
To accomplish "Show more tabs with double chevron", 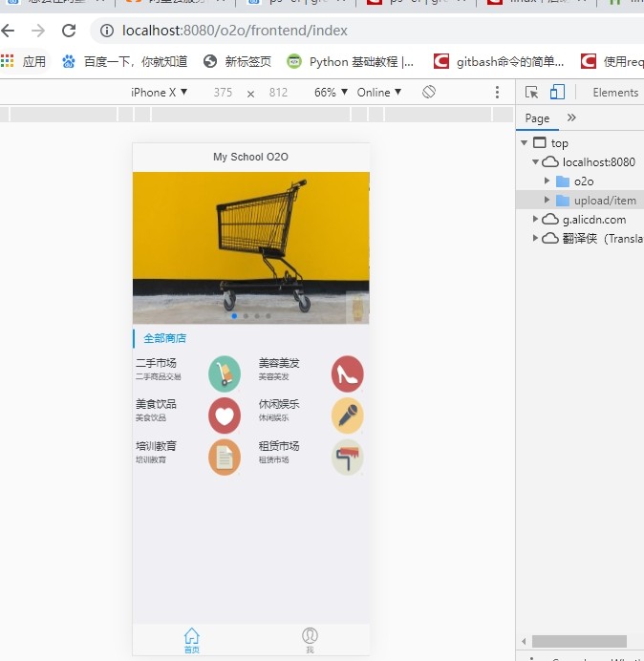I will pos(571,117).
